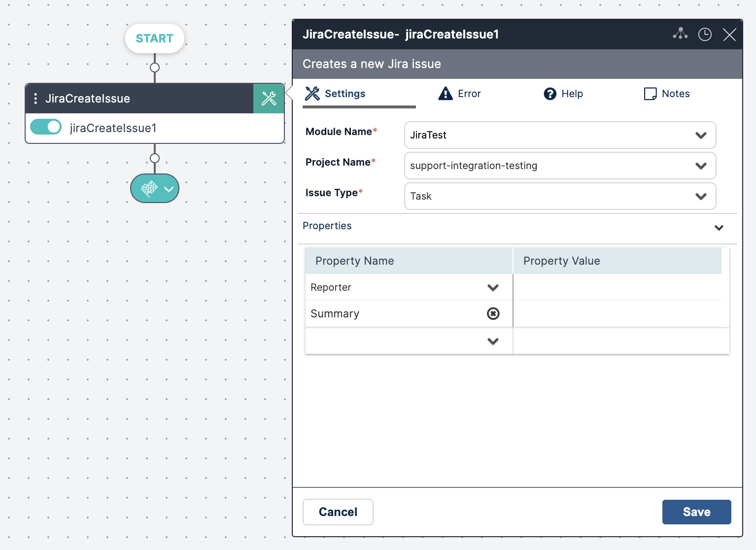This screenshot has height=550, width=756.
Task: Open the three-dot menu on JiraCreateIssue node
Action: (35, 99)
